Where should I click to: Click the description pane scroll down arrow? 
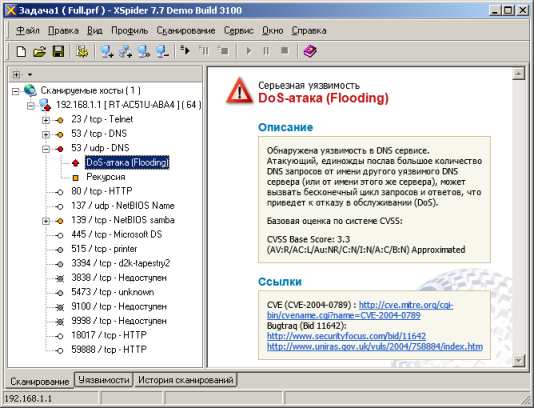pos(518,360)
